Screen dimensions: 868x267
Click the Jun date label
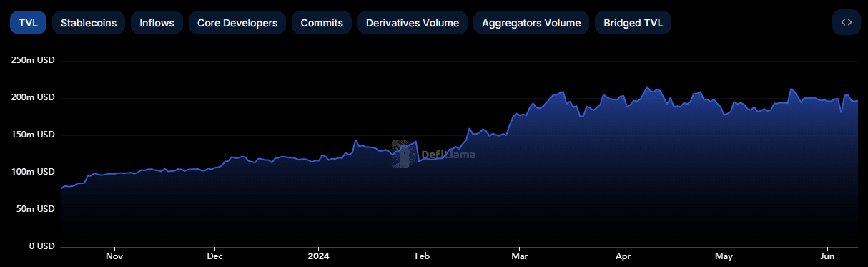(827, 256)
